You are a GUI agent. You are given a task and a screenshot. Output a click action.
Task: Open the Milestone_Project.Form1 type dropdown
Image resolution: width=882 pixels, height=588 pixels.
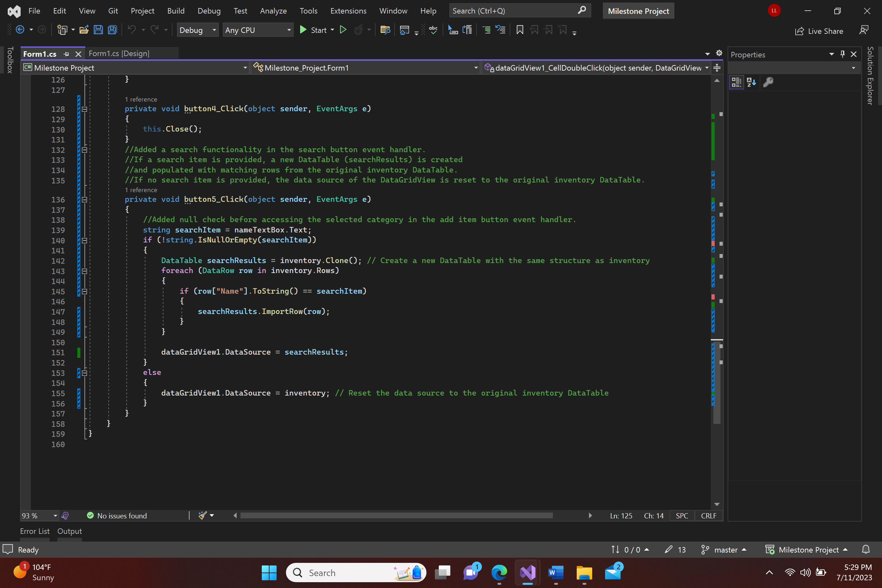coord(365,68)
